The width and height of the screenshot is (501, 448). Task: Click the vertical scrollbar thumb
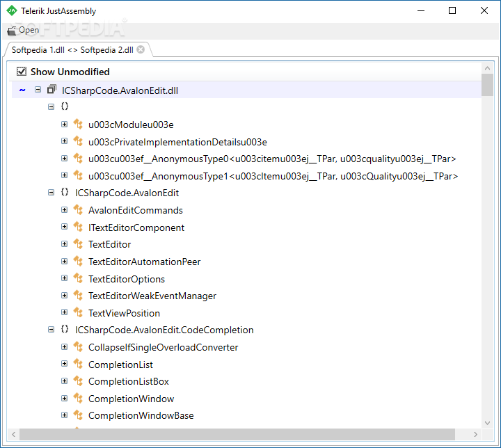point(487,85)
